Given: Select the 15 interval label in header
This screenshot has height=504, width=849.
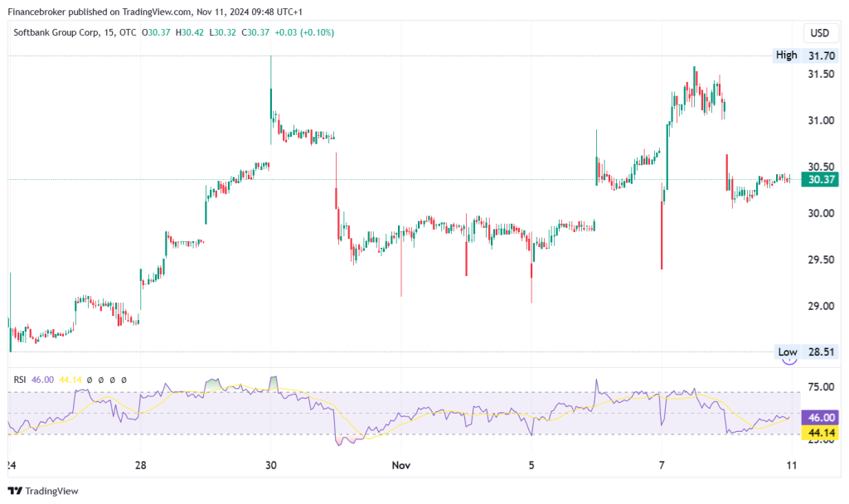Looking at the screenshot, I should pos(109,32).
